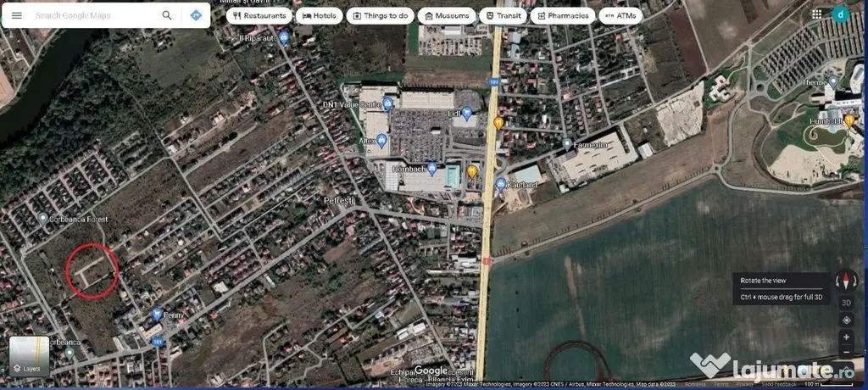Toggle the 3D tilt view
This screenshot has height=390, width=868.
tap(846, 303)
